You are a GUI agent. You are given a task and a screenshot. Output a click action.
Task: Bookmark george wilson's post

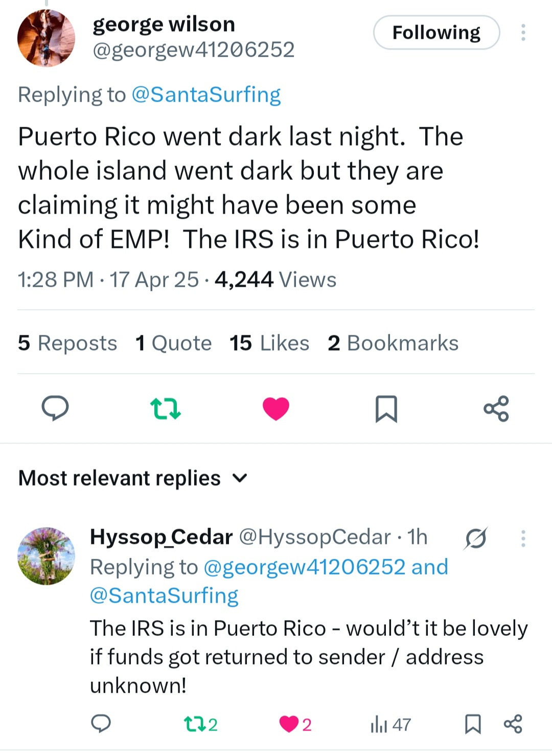pos(386,409)
